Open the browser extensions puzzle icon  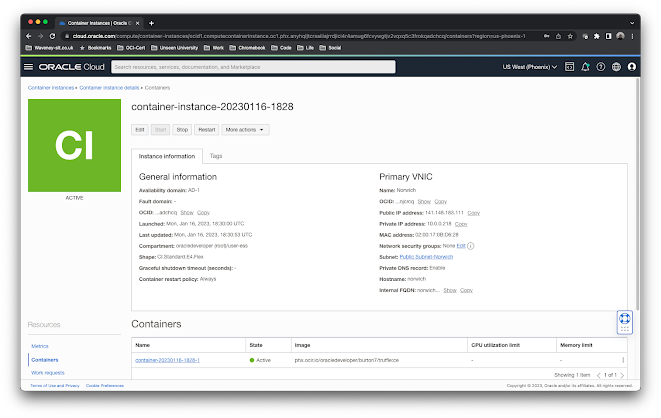coord(597,36)
